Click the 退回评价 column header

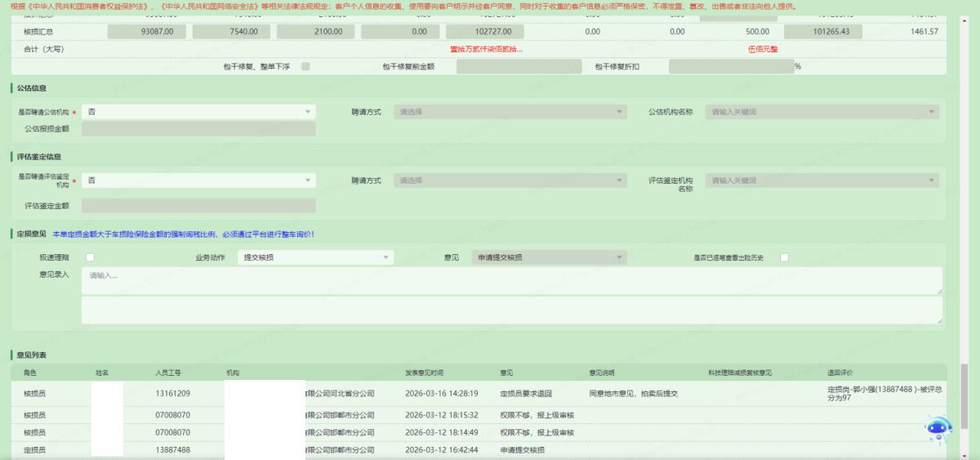tap(841, 373)
